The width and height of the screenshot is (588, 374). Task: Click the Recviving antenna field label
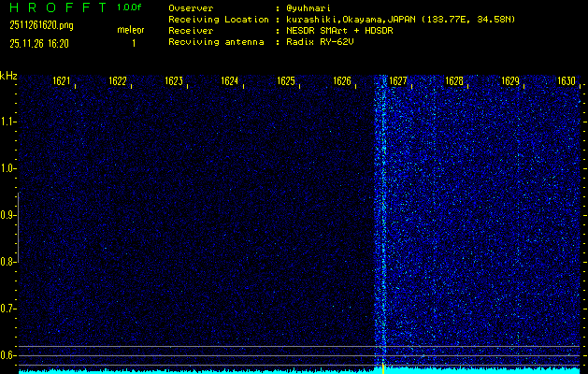click(x=216, y=42)
